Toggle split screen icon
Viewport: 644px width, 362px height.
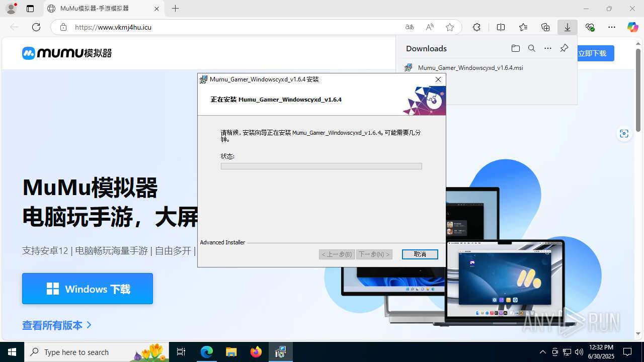(501, 27)
